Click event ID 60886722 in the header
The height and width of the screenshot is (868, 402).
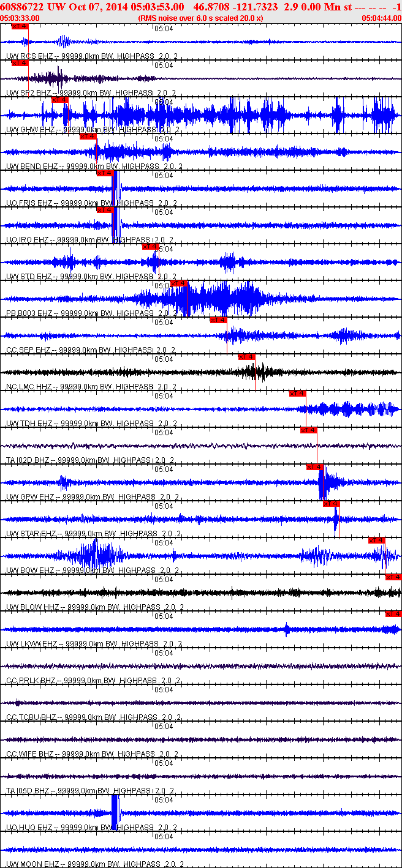click(x=21, y=6)
